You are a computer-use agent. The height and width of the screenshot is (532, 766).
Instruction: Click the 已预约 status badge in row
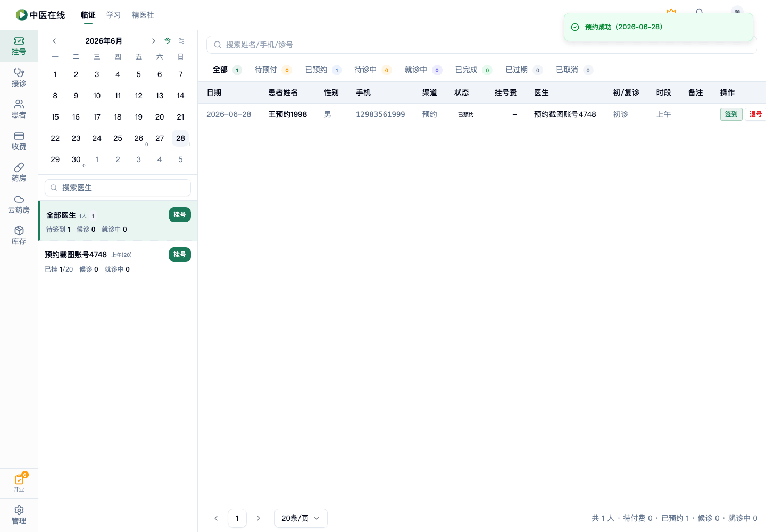(x=466, y=114)
